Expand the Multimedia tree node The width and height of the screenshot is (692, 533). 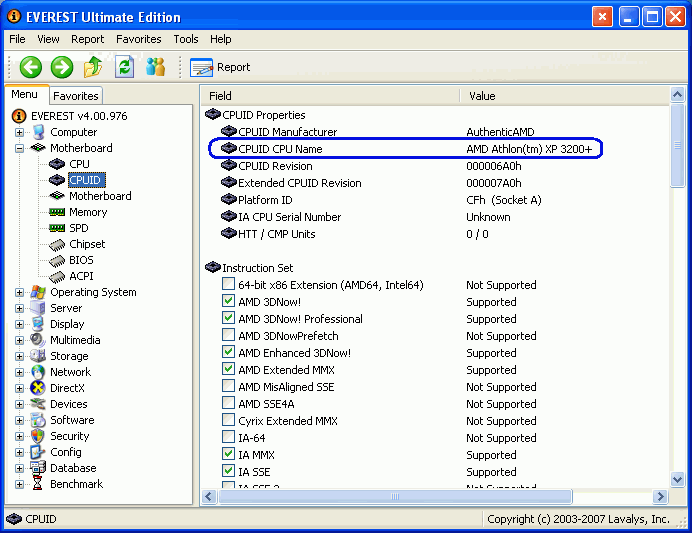[19, 341]
